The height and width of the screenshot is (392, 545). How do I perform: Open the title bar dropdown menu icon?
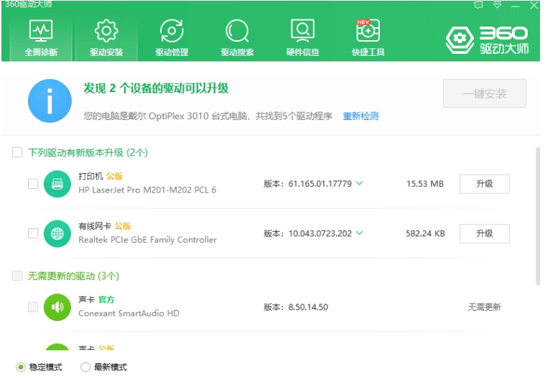[x=498, y=5]
